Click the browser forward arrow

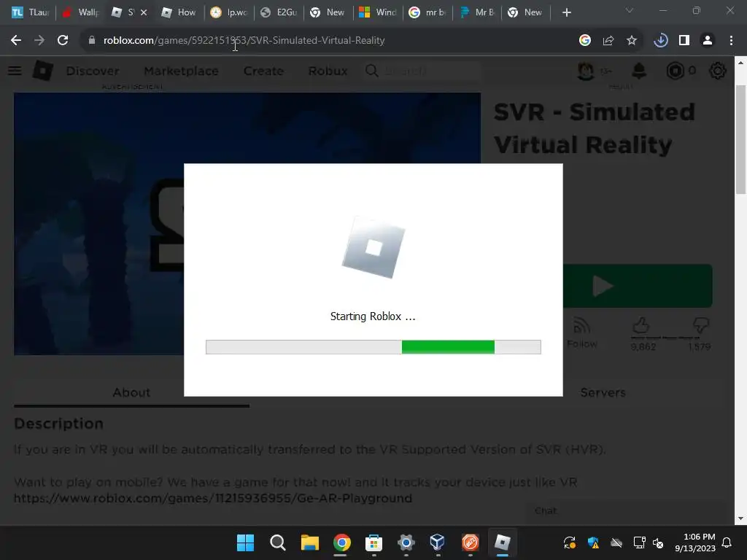[x=39, y=41]
